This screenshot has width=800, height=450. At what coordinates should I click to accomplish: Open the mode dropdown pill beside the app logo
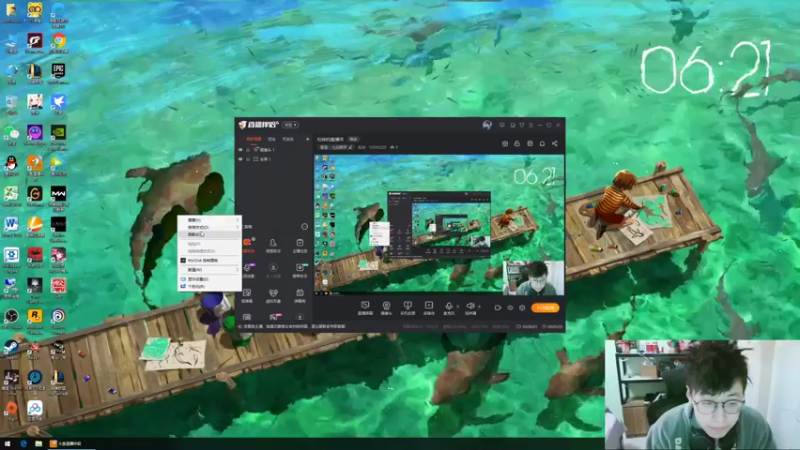pos(290,125)
